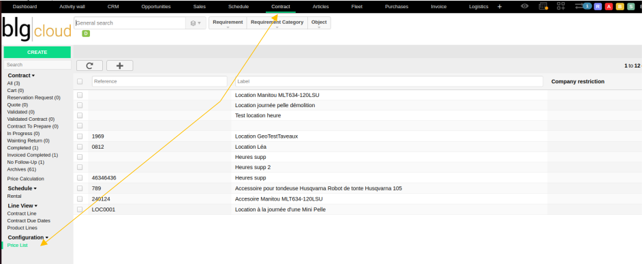
Task: Click the sidebar Search field
Action: pos(37,65)
